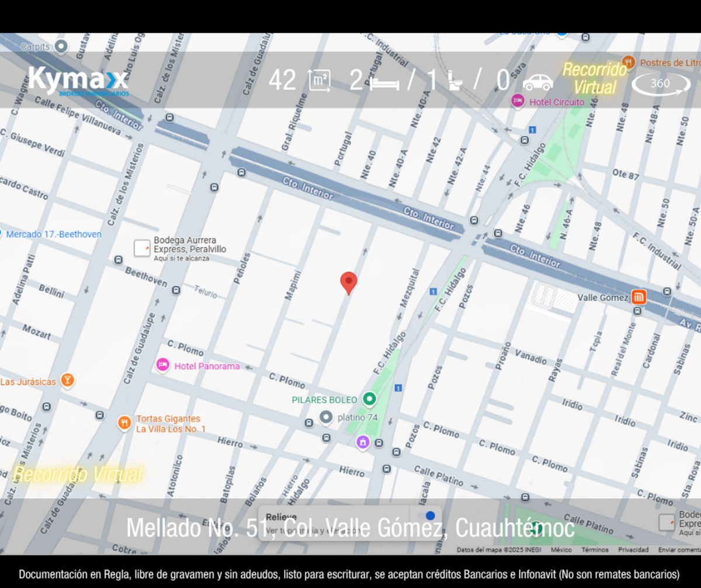This screenshot has height=588, width=701.
Task: Click the Postres de Litro restaurant marker
Action: tap(629, 61)
